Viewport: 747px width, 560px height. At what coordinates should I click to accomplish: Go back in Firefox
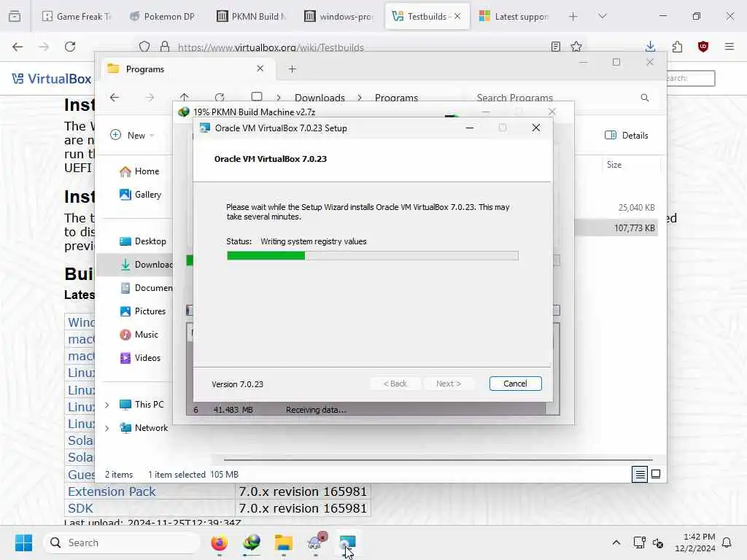point(18,47)
